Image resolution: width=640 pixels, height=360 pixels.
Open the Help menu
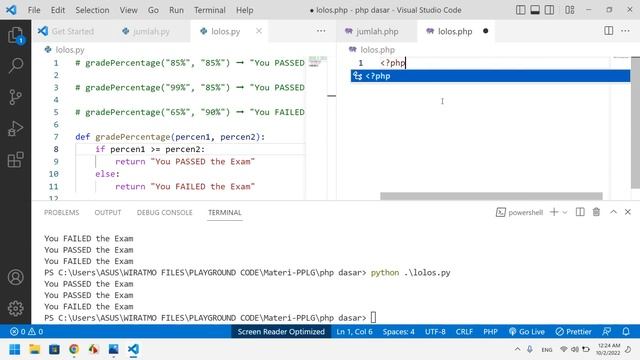244,10
